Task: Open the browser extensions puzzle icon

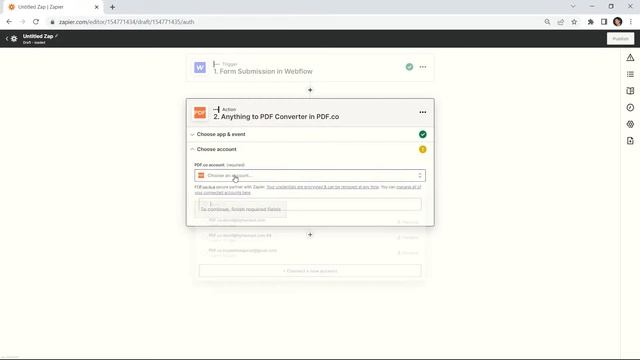Action: (x=590, y=22)
